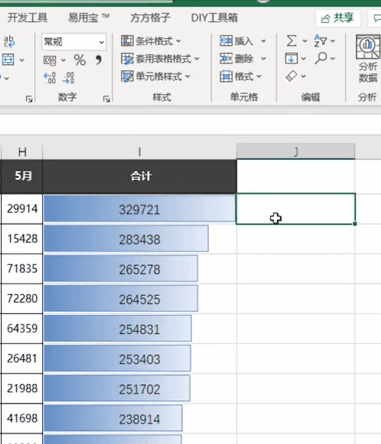Screen dimensions: 381x444
Task: Select cell with value 64359
Action: click(x=22, y=329)
